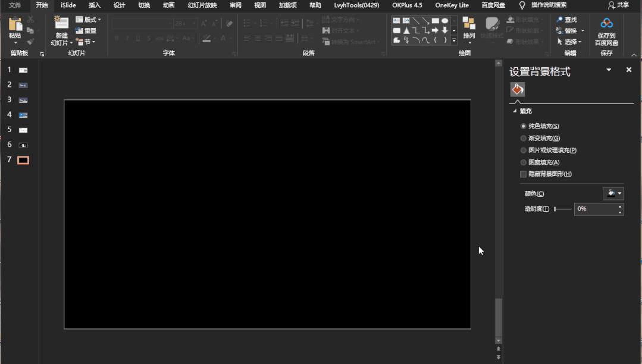642x364 pixels.
Task: Collapse the Fill (填充) section
Action: coord(515,111)
